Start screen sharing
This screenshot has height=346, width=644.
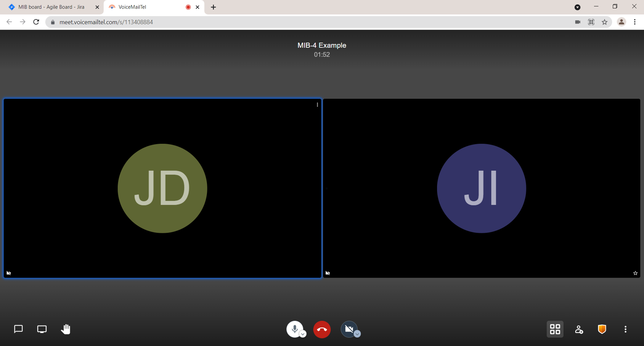pyautogui.click(x=42, y=329)
